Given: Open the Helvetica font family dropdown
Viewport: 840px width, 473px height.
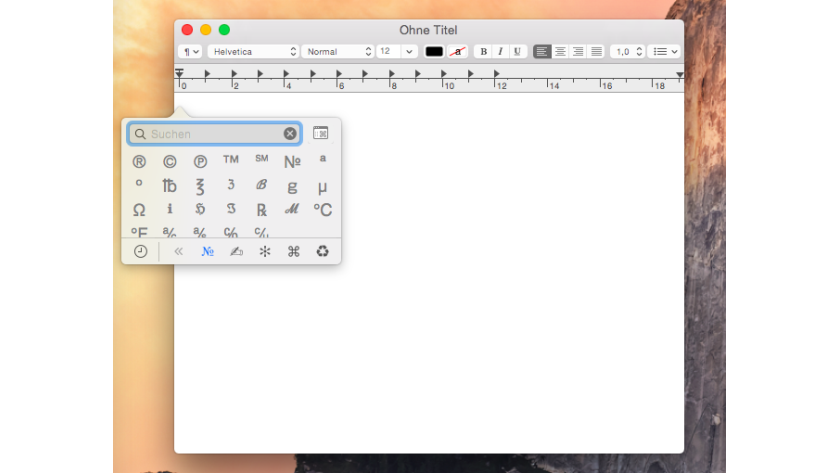Looking at the screenshot, I should [253, 52].
